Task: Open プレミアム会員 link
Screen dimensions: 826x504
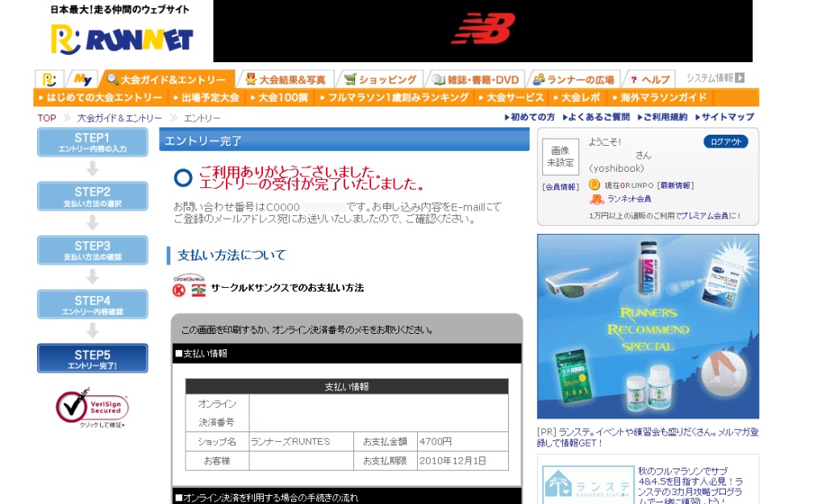Action: pyautogui.click(x=705, y=215)
